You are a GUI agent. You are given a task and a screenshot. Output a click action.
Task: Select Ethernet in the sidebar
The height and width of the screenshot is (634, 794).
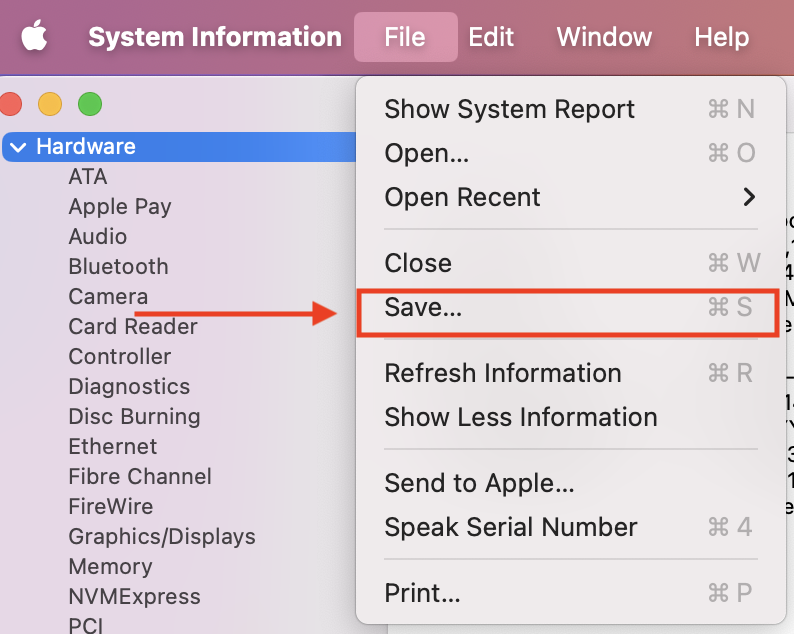point(112,447)
